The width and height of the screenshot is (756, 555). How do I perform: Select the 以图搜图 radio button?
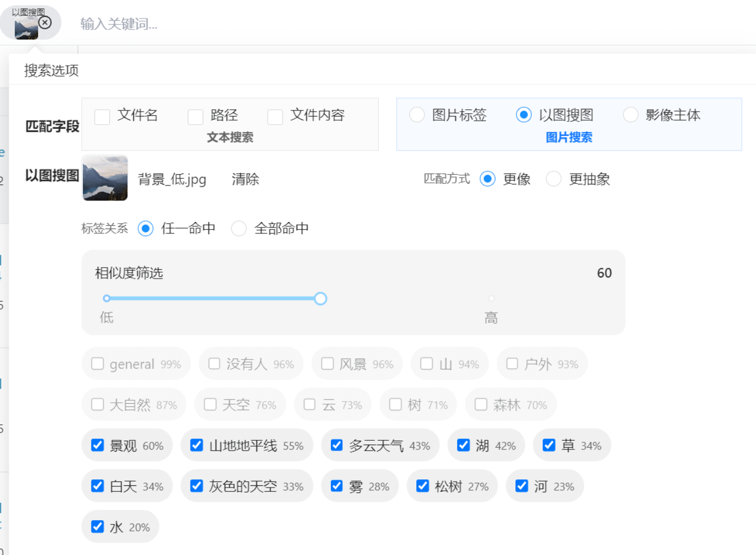(x=524, y=115)
